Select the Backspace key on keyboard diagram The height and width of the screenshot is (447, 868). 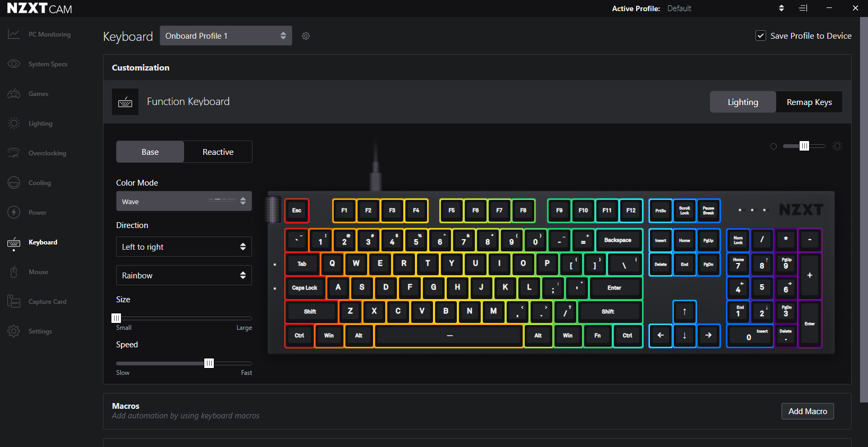pos(618,240)
